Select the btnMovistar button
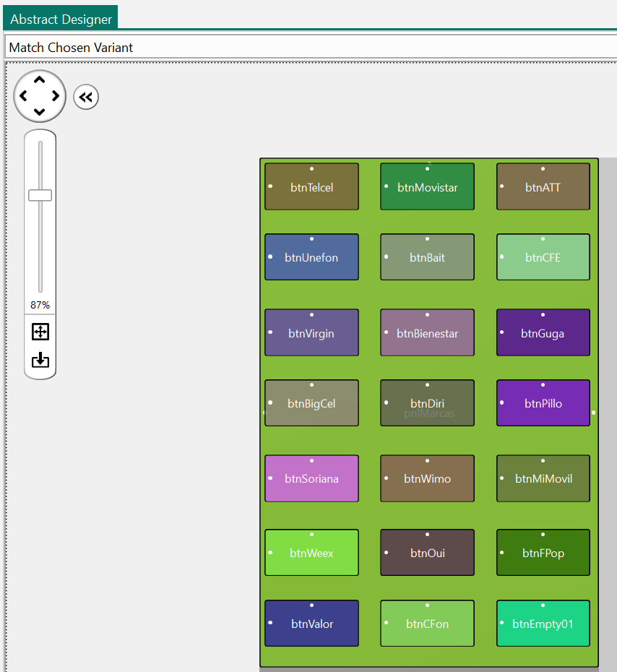 point(427,186)
